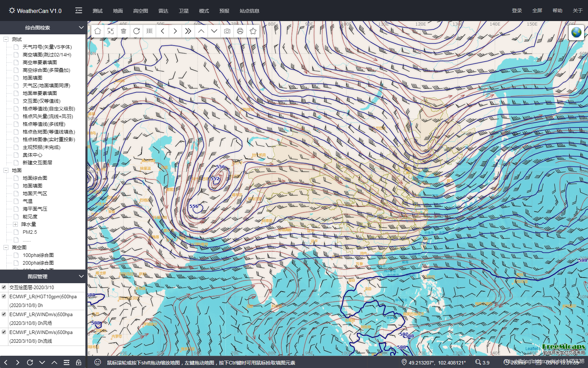Click the trash delete toolbar icon
Image resolution: width=588 pixels, height=368 pixels.
click(x=124, y=31)
